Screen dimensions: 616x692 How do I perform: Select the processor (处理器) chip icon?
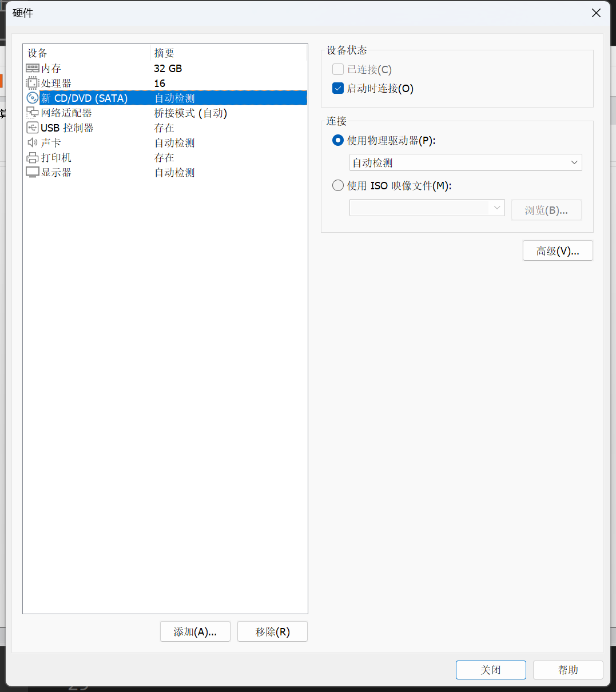click(33, 83)
